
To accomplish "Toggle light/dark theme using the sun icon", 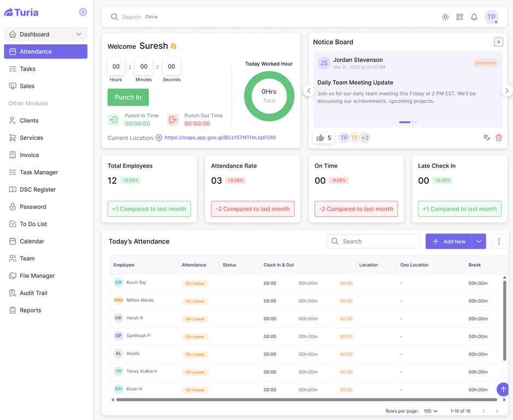I will 445,17.
